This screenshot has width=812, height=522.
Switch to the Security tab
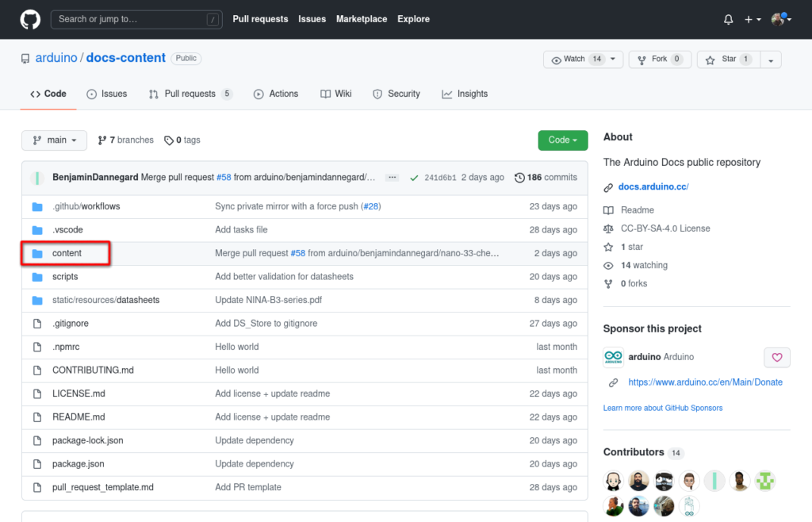396,94
